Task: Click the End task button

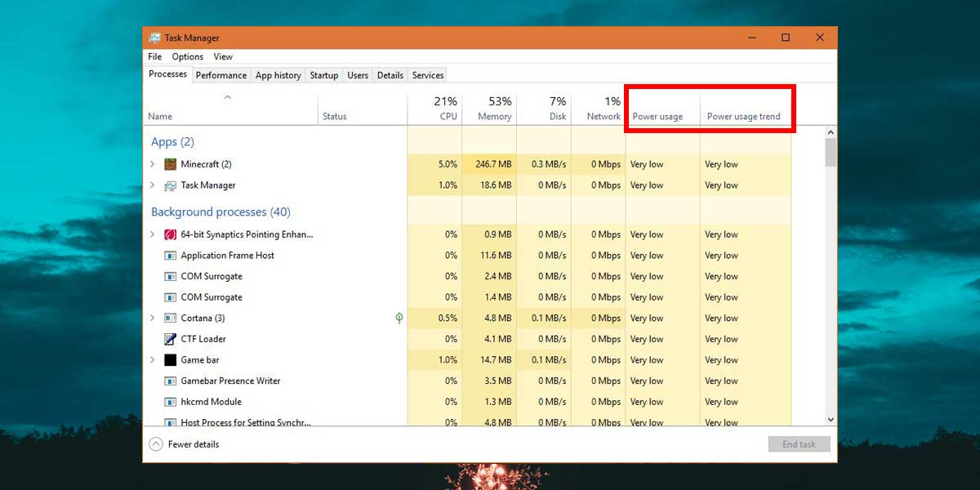Action: 799,444
